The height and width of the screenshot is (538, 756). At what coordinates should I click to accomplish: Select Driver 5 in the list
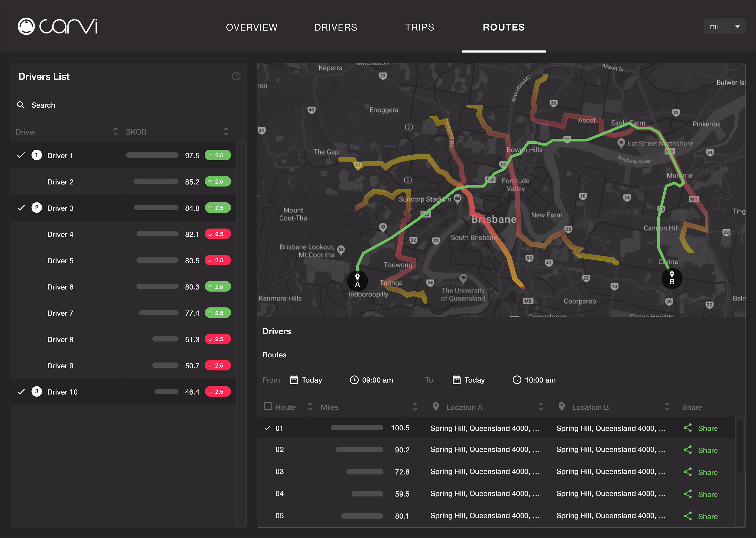coord(60,261)
